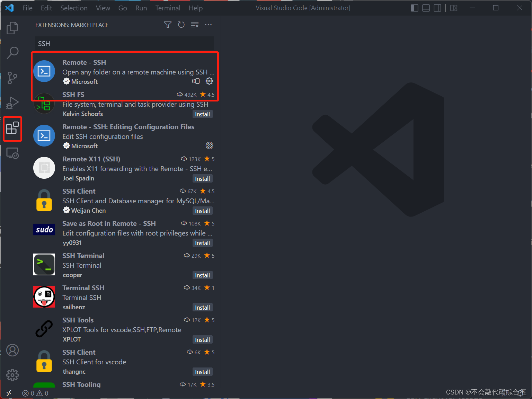Select the SSH Tooling extension title
This screenshot has height=399, width=532.
coord(81,384)
